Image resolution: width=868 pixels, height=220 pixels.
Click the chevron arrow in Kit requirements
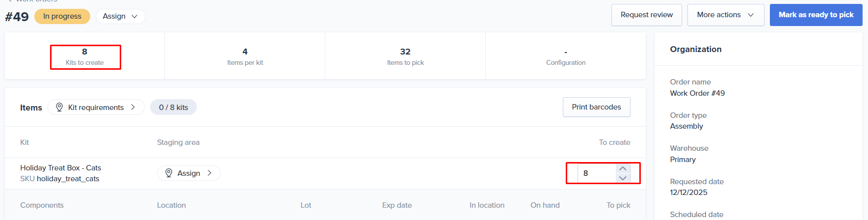pos(133,107)
